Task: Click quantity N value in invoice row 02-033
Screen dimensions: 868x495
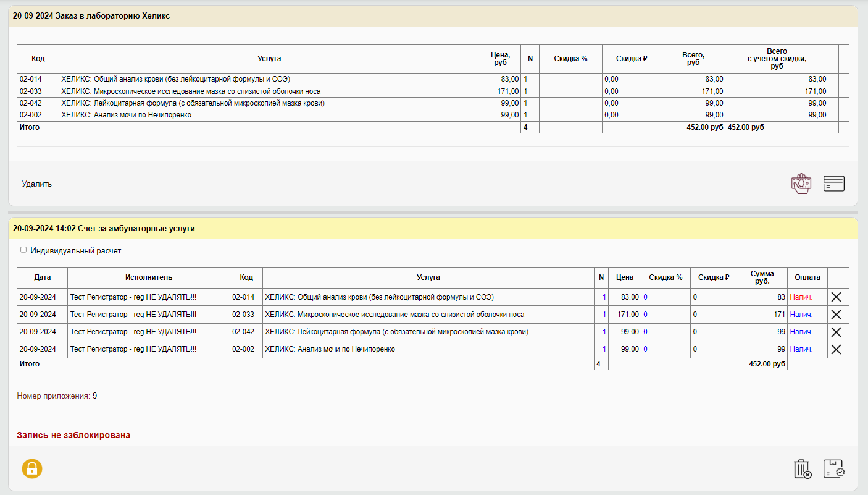Action: point(604,315)
